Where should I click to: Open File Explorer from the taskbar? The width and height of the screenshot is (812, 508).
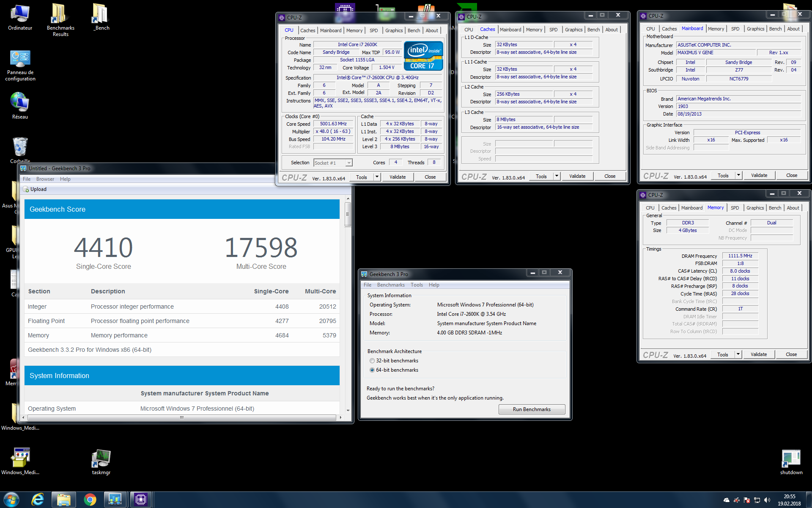coord(64,500)
